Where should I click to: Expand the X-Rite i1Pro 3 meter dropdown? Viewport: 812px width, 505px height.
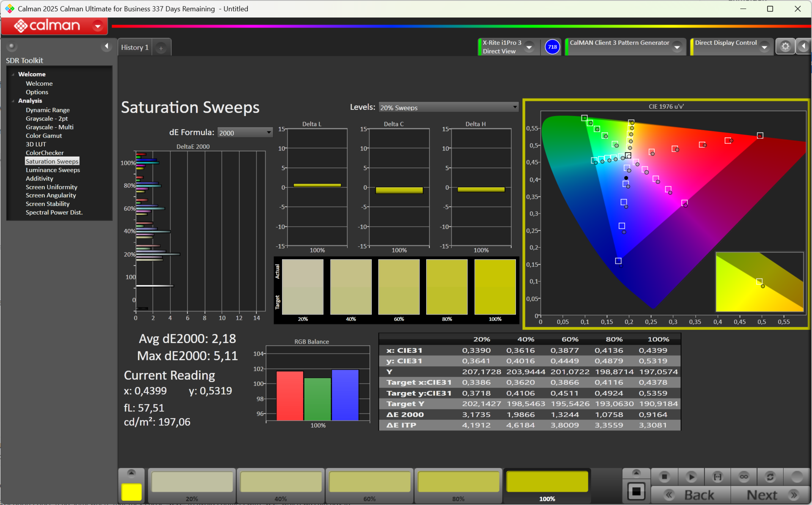click(529, 47)
